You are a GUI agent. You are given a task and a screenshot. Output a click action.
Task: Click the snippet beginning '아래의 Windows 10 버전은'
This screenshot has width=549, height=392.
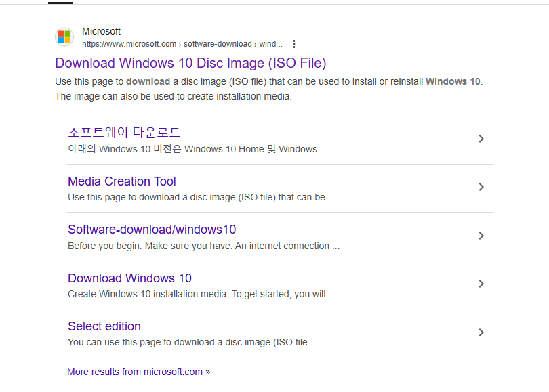pos(198,149)
